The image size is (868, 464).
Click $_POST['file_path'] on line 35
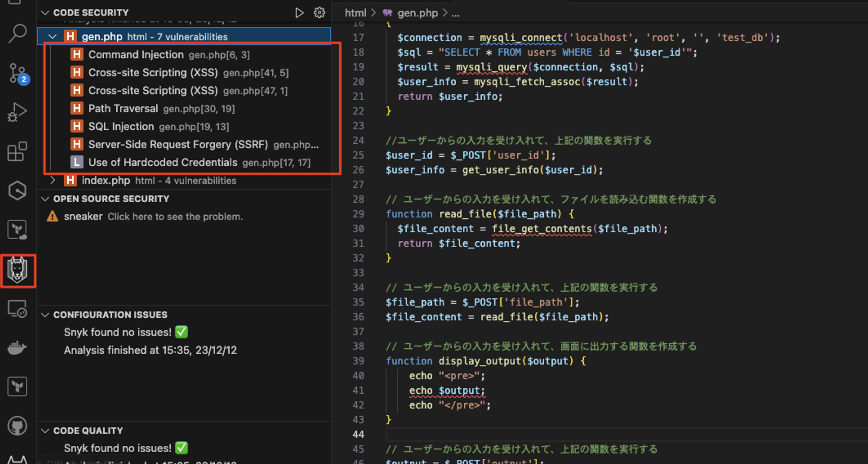518,302
